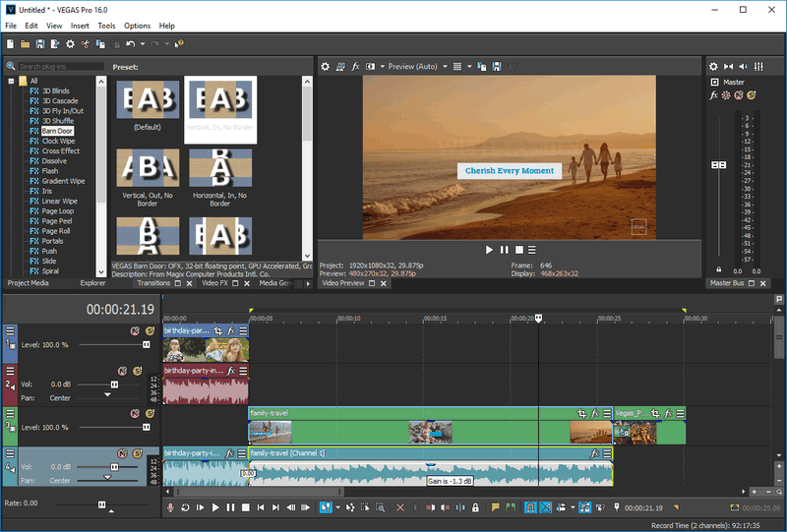Open the Undo history dropdown arrow
The height and width of the screenshot is (532, 787).
point(143,44)
